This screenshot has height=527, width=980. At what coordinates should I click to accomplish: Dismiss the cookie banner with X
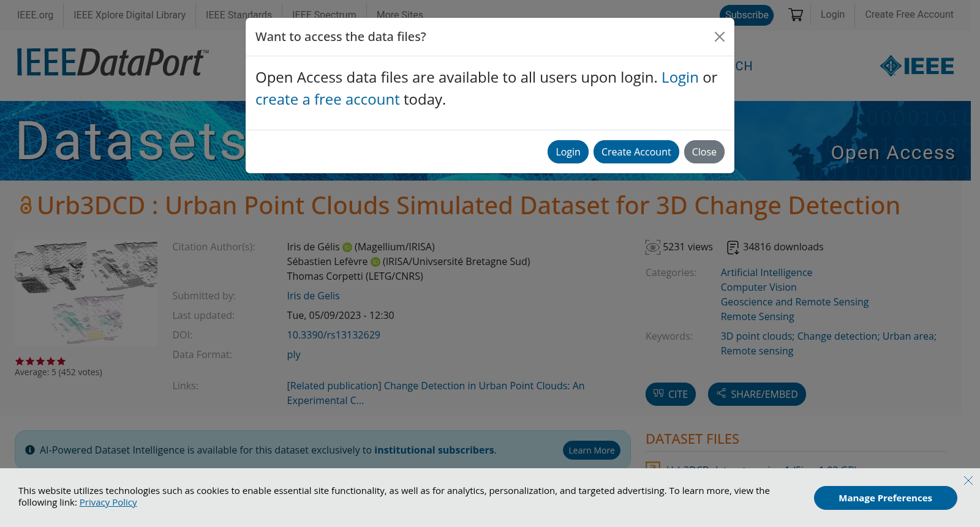pyautogui.click(x=968, y=480)
